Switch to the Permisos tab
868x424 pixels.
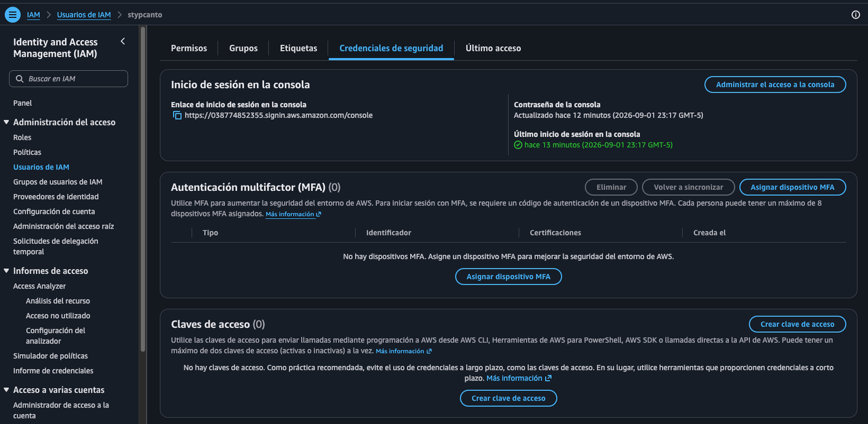tap(189, 48)
